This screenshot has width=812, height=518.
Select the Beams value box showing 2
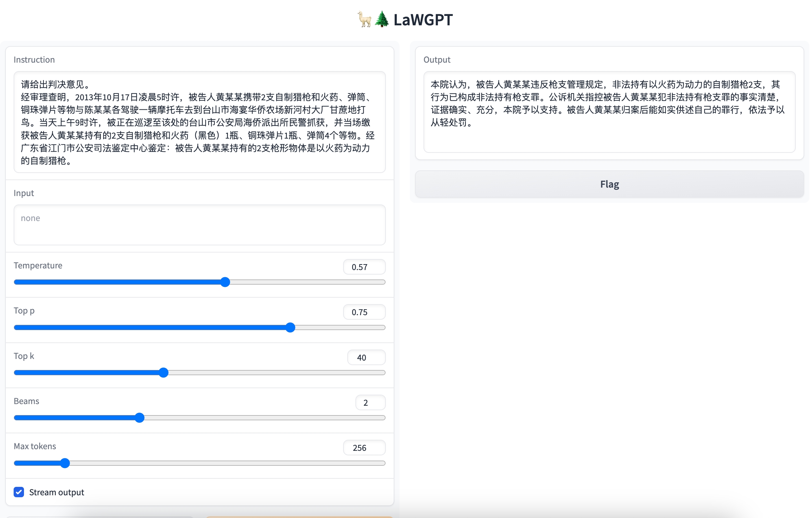coord(370,402)
